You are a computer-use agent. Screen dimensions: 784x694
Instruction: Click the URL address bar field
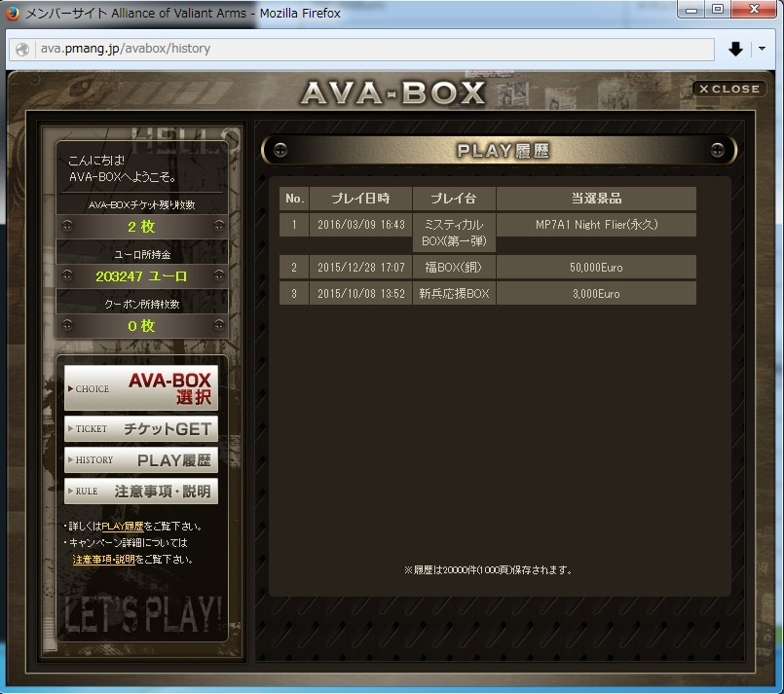(x=370, y=49)
